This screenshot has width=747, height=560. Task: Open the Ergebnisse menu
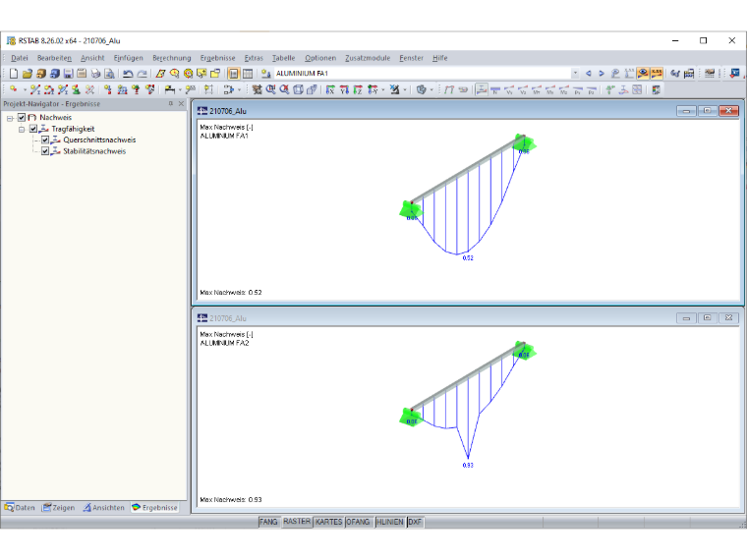point(218,58)
